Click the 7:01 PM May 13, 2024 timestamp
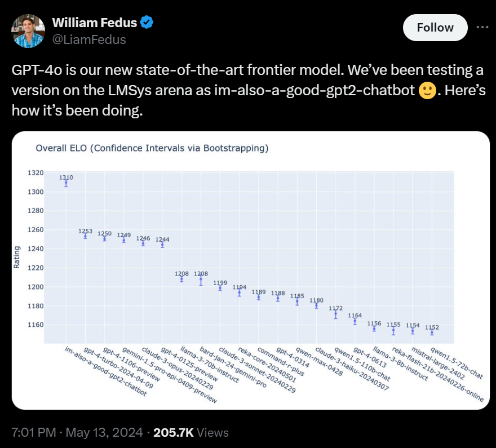The image size is (496, 448). coord(76,432)
